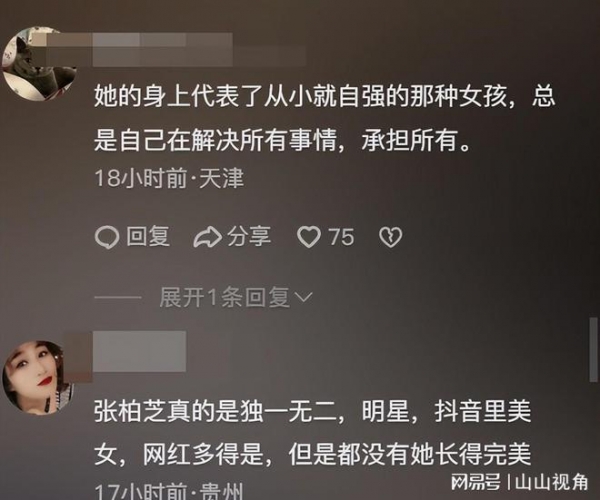This screenshot has height=500, width=600.
Task: Click the 75 likes count
Action: point(341,237)
